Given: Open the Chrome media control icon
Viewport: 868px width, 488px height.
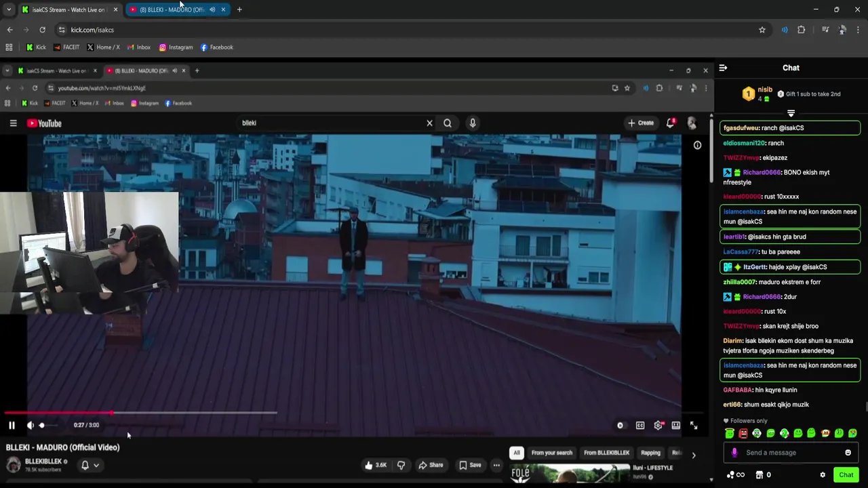Looking at the screenshot, I should tap(825, 30).
